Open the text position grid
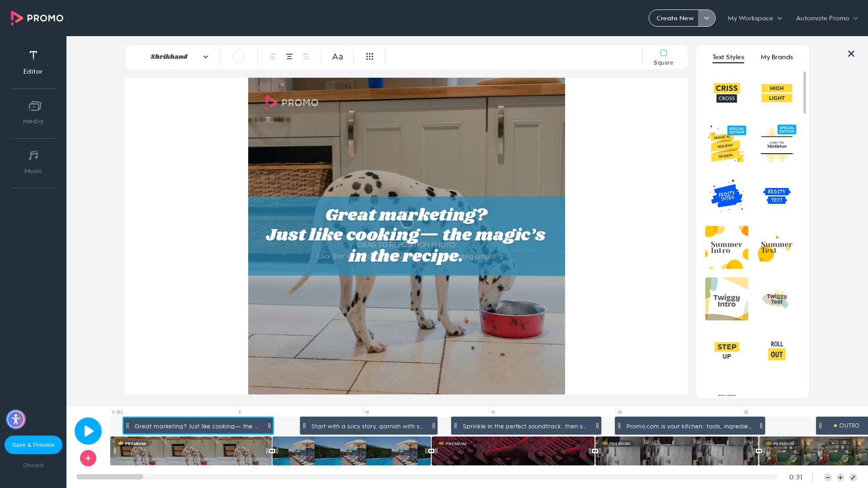The height and width of the screenshot is (488, 868). point(370,56)
